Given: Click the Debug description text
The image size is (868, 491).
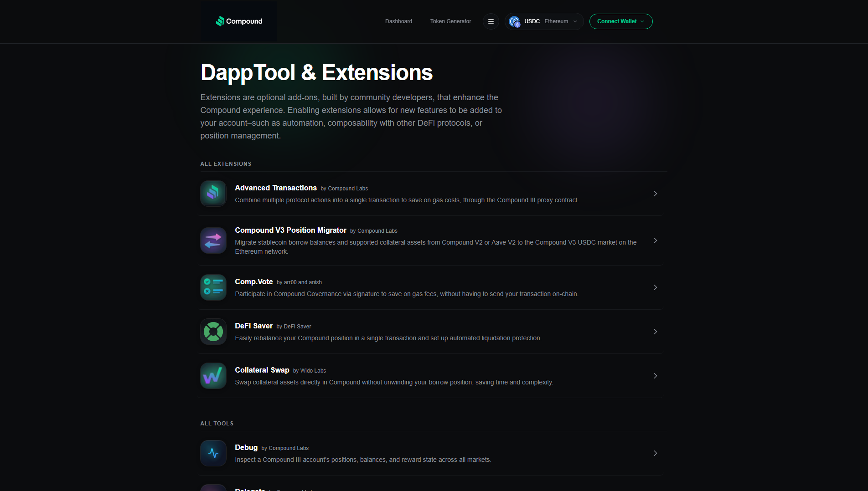Looking at the screenshot, I should [x=363, y=460].
